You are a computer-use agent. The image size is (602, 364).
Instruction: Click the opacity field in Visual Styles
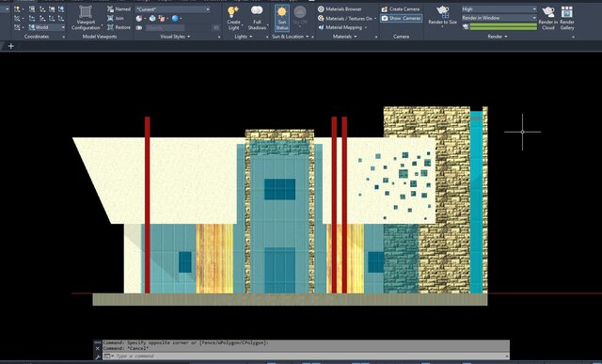coord(166,27)
